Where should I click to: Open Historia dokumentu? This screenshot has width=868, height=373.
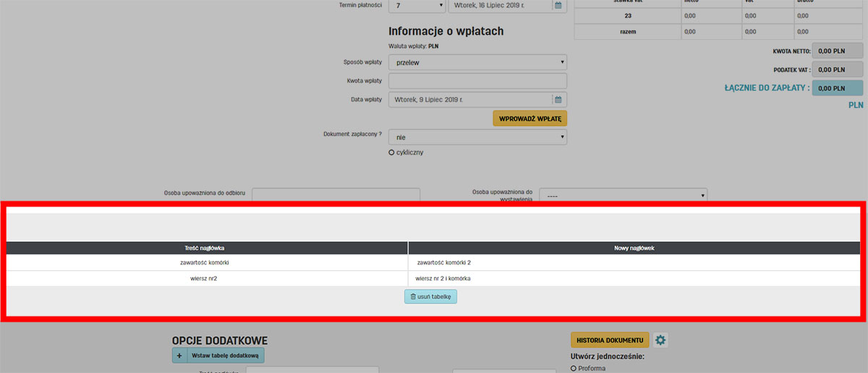click(610, 340)
